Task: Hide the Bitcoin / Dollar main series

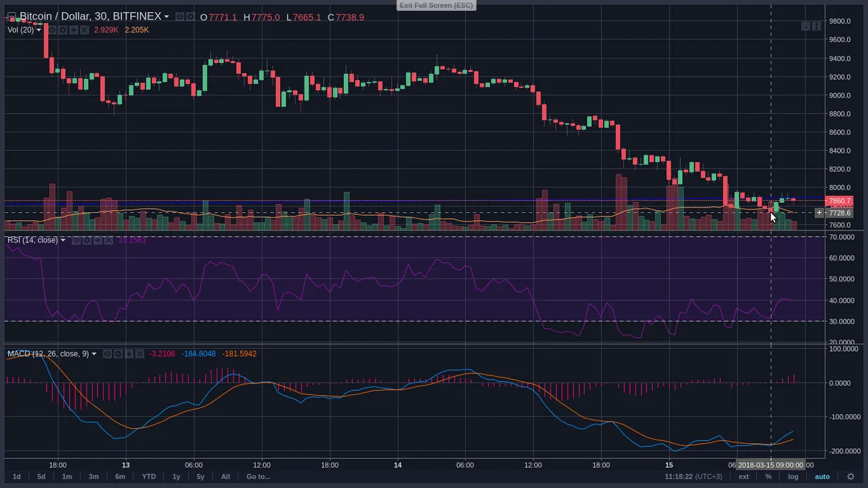Action: 180,17
